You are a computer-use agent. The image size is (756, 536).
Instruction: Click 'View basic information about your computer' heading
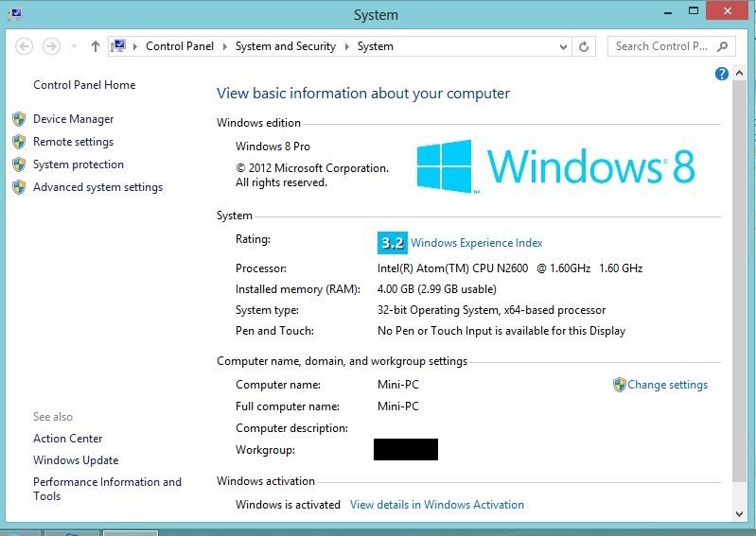363,94
